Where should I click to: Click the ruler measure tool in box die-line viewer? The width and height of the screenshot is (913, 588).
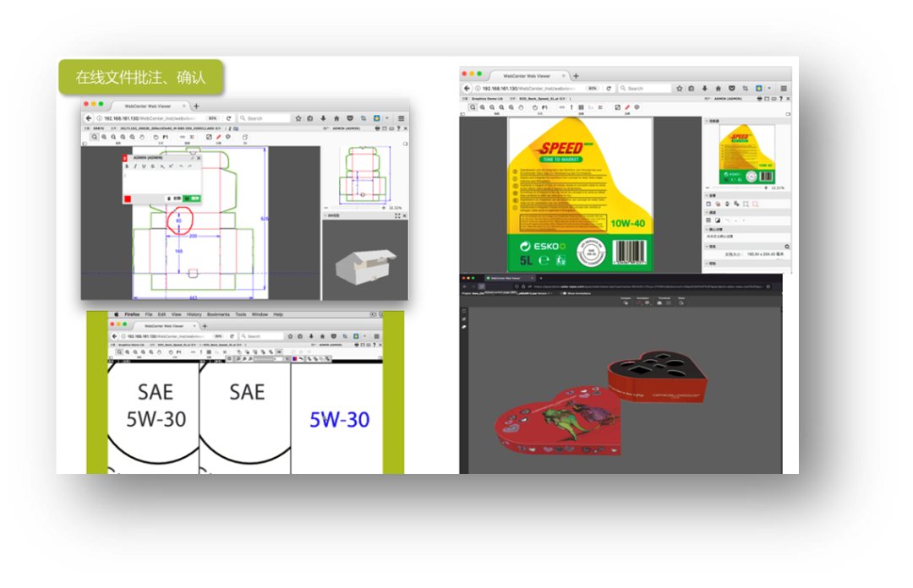(x=183, y=137)
